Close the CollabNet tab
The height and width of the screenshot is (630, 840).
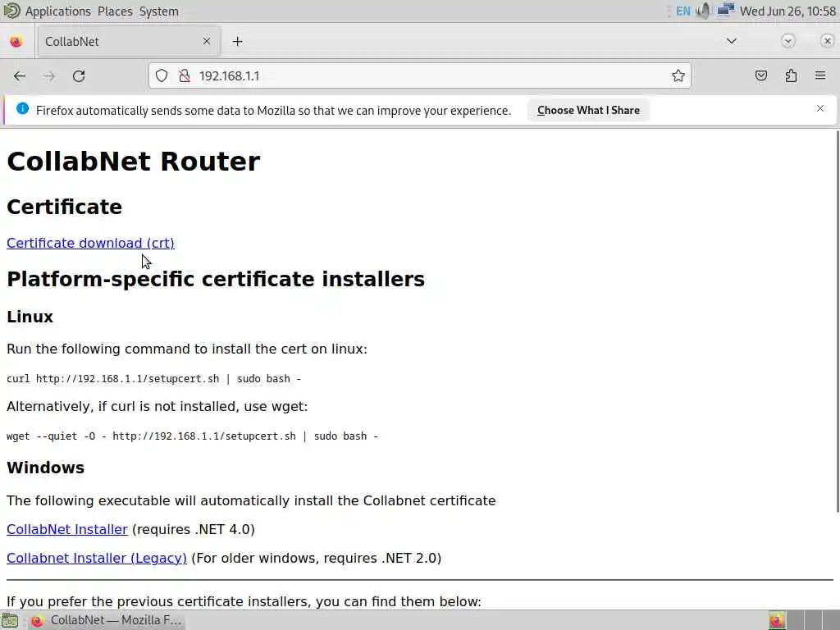point(207,41)
